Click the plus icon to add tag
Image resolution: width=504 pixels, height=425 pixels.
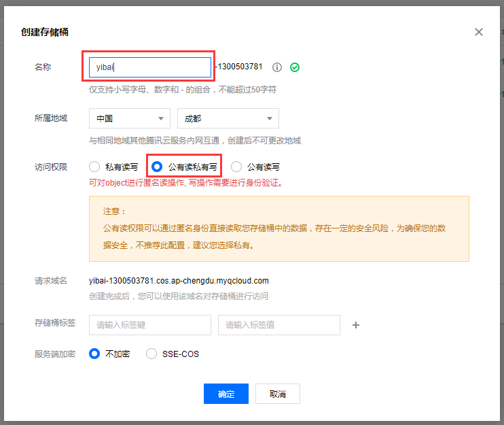(x=355, y=325)
